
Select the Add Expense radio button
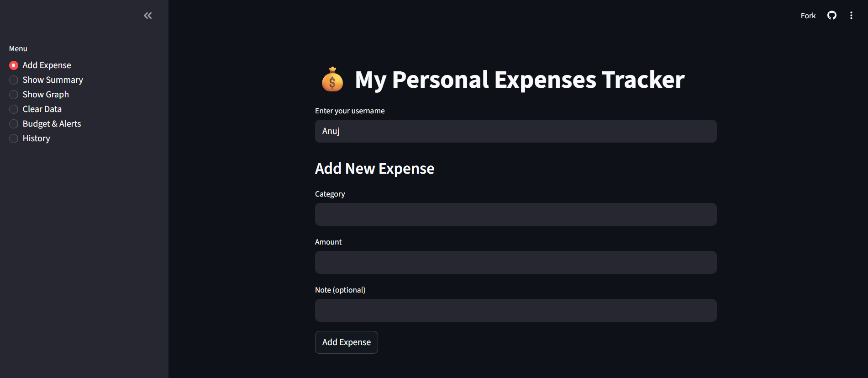[x=14, y=65]
